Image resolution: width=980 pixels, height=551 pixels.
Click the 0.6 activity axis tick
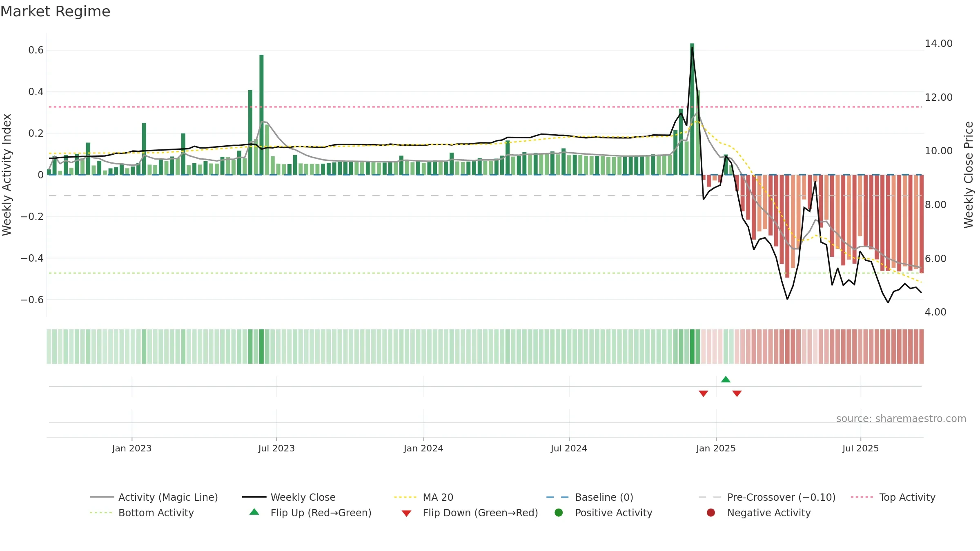pos(36,50)
